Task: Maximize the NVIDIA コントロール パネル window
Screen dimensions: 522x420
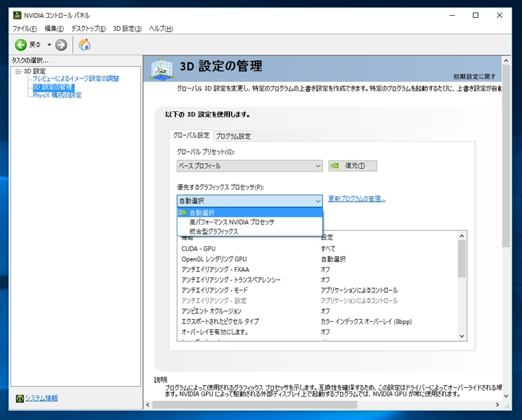Action: coord(476,15)
